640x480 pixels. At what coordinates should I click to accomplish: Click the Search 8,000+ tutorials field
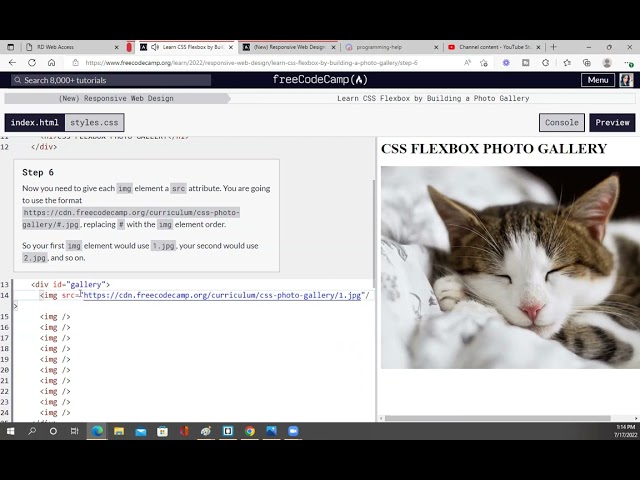tap(111, 80)
